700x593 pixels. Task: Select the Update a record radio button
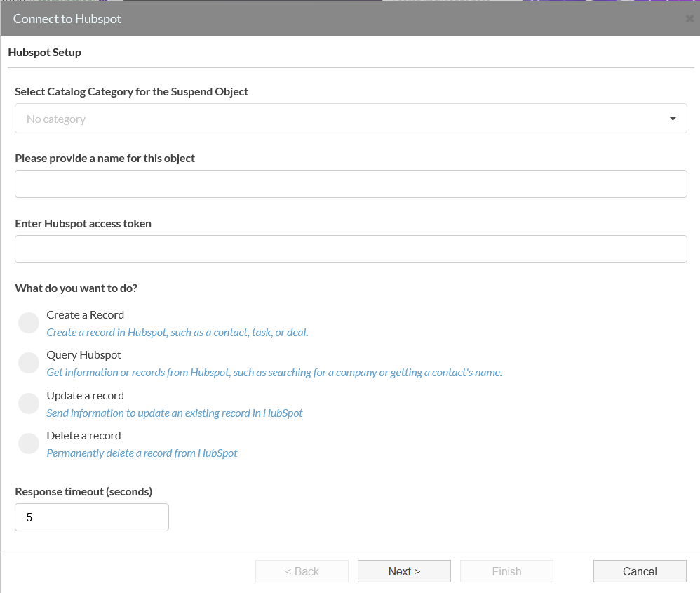pos(29,404)
